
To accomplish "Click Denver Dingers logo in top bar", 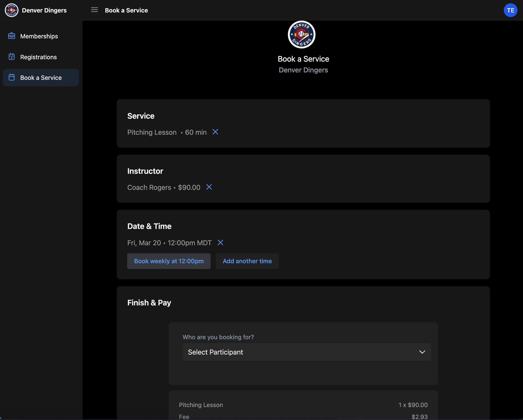I will (12, 10).
